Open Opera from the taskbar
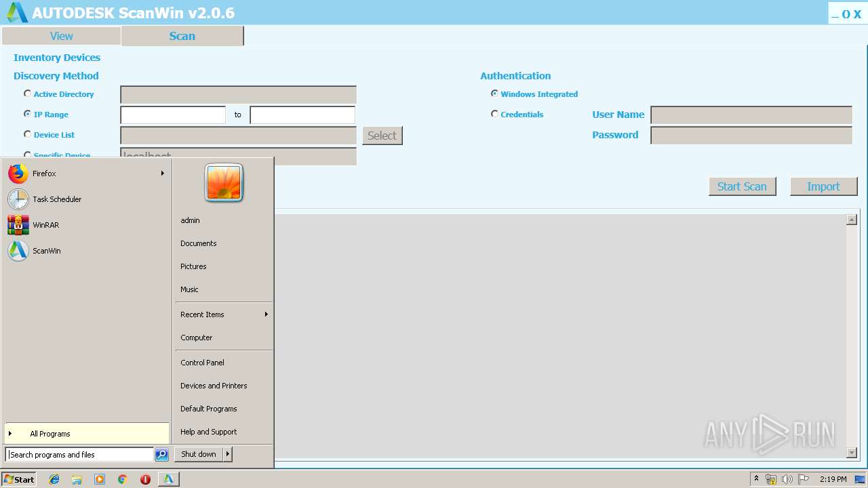The image size is (868, 488). point(145,479)
